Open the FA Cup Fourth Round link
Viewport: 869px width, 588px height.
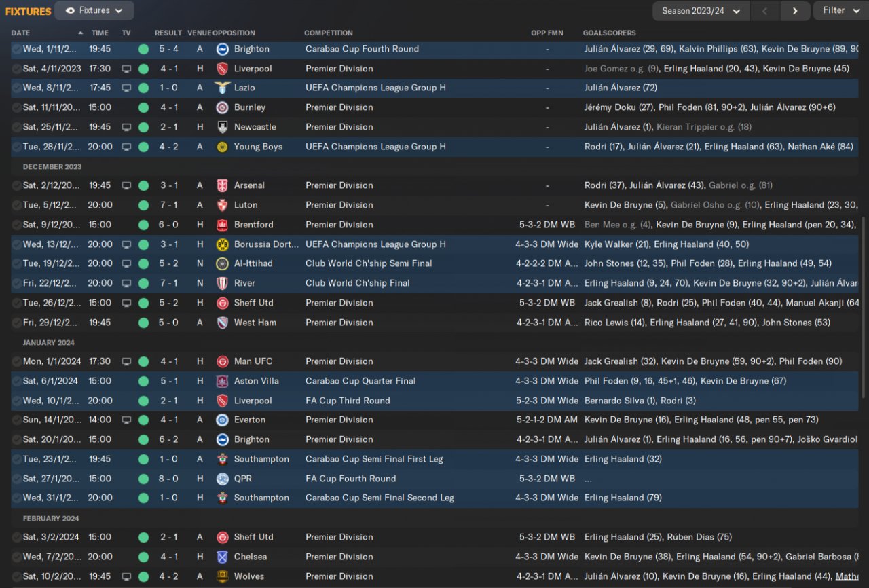tap(351, 479)
